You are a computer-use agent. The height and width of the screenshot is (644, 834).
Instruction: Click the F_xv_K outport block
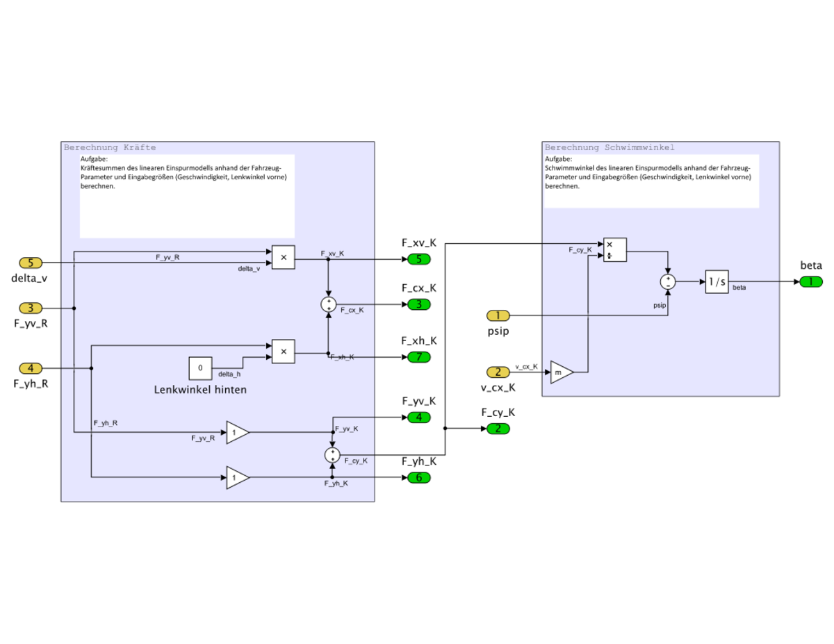coord(418,259)
